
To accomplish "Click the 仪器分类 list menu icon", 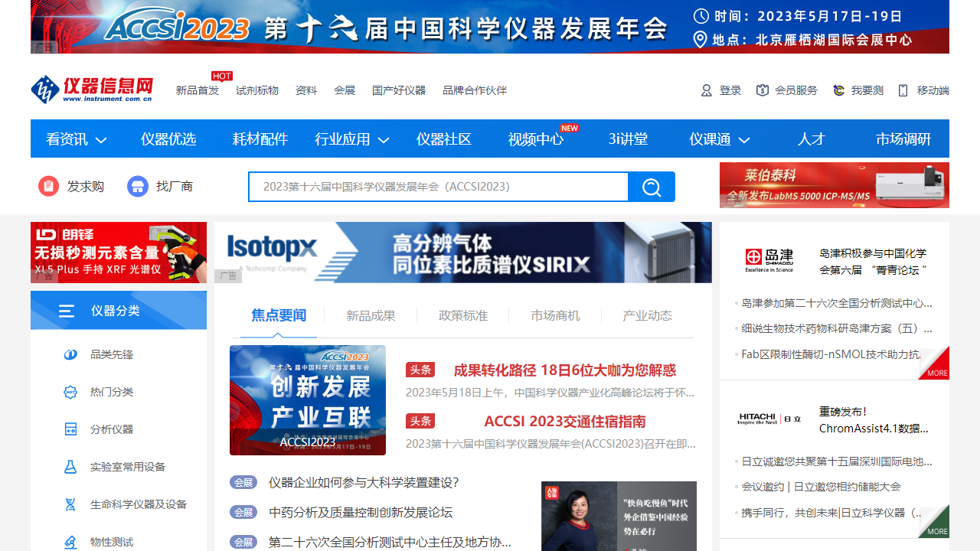I will [67, 311].
